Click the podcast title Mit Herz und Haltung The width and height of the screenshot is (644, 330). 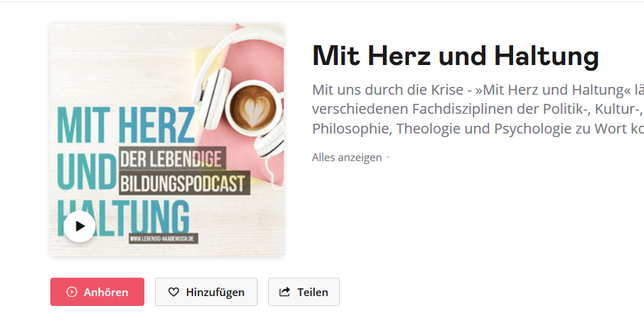pos(456,56)
